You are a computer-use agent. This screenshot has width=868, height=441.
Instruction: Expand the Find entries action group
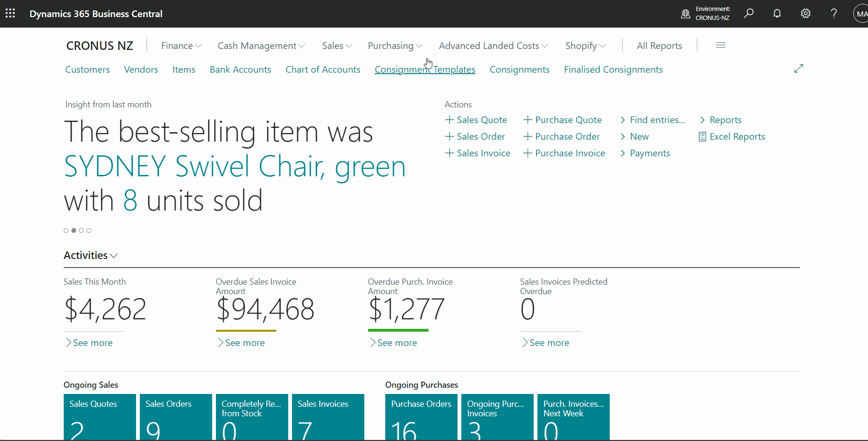click(653, 120)
